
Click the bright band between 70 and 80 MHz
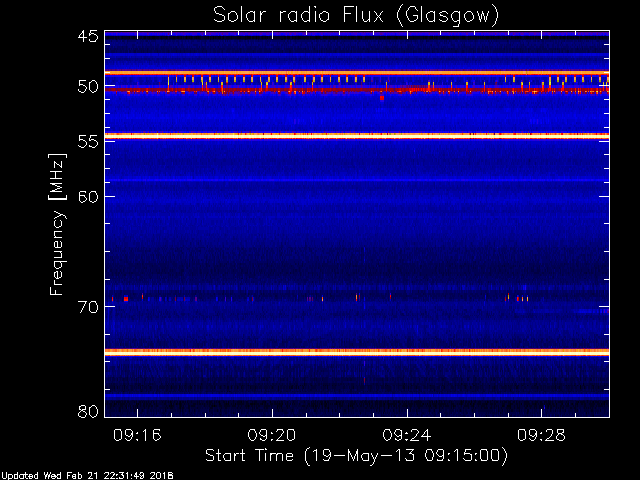pos(357,352)
